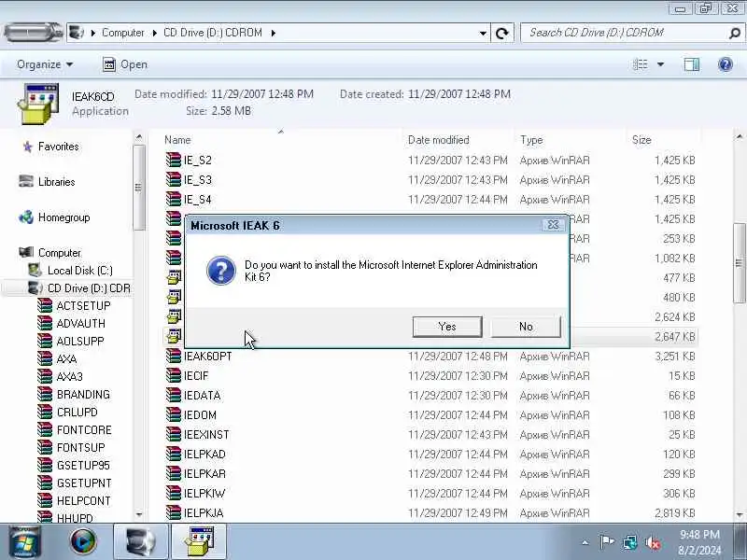Viewport: 747px width, 560px height.
Task: Sort by the Type column header
Action: click(531, 140)
